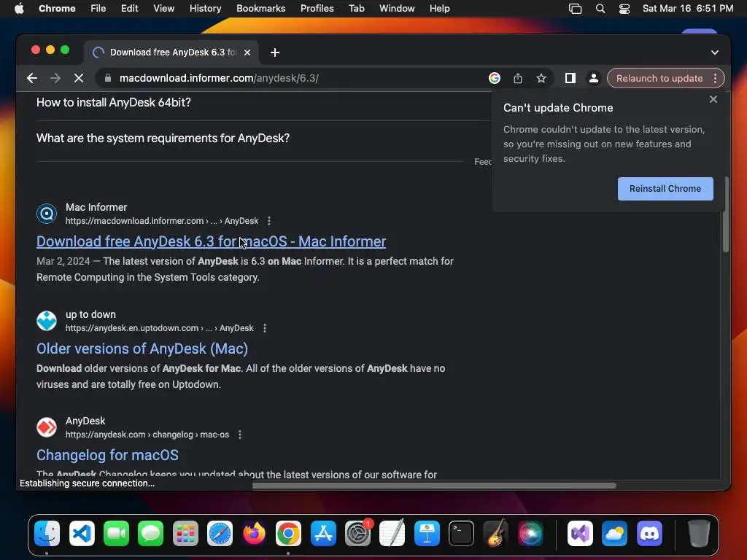Launch Visual Studio Code from dock

(x=82, y=533)
